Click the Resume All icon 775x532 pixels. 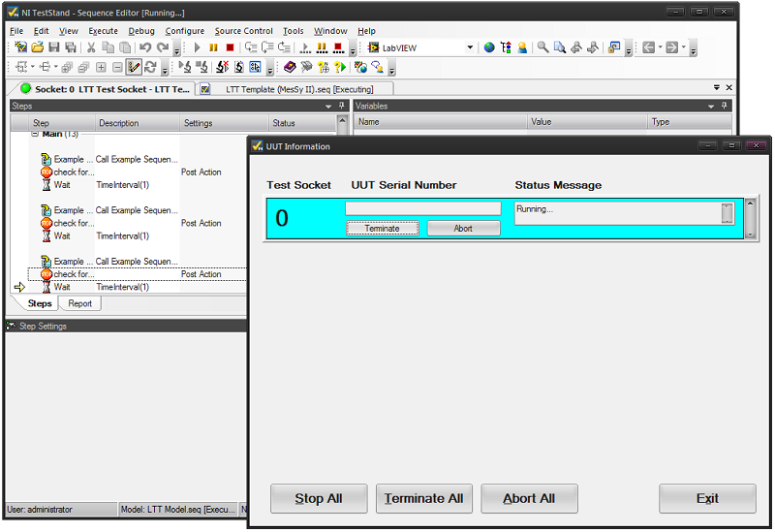(305, 47)
